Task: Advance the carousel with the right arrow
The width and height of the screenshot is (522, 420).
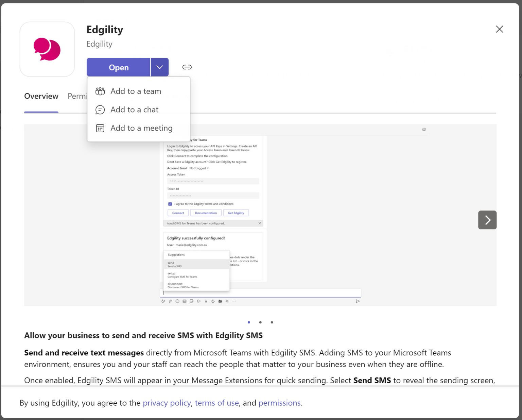Action: click(487, 220)
